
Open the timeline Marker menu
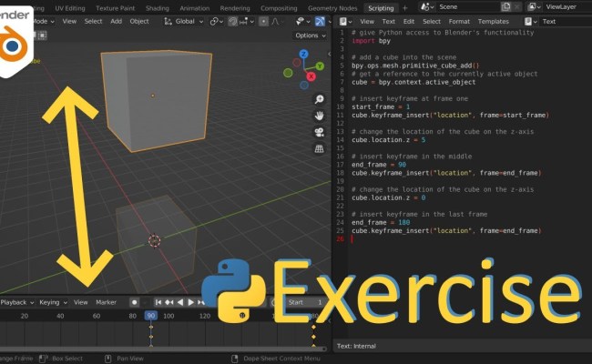click(x=106, y=302)
